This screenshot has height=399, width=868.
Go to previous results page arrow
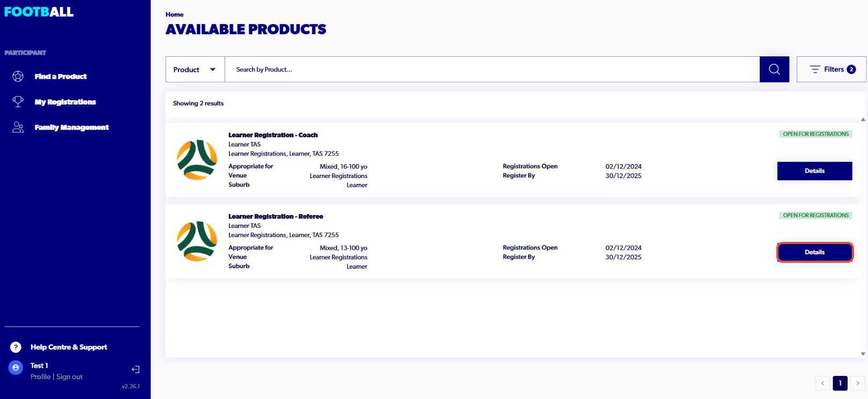coord(822,383)
